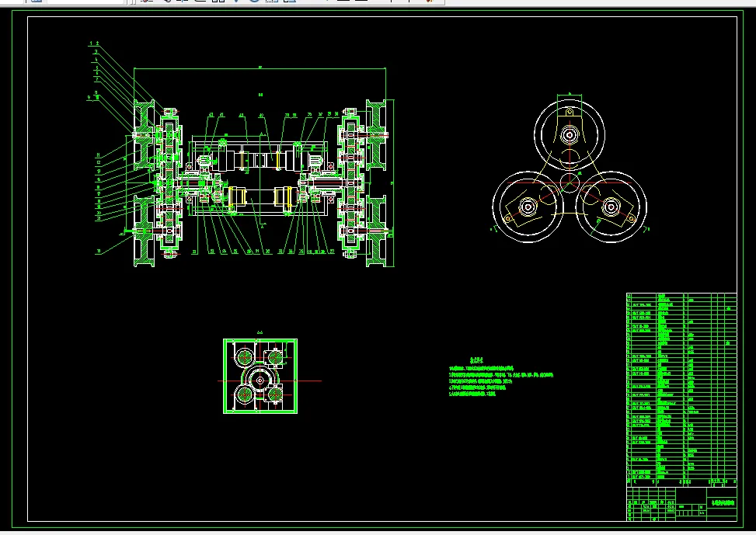The width and height of the screenshot is (756, 535).
Task: Select the upper shaft in the central gearbox
Action: [x=260, y=159]
